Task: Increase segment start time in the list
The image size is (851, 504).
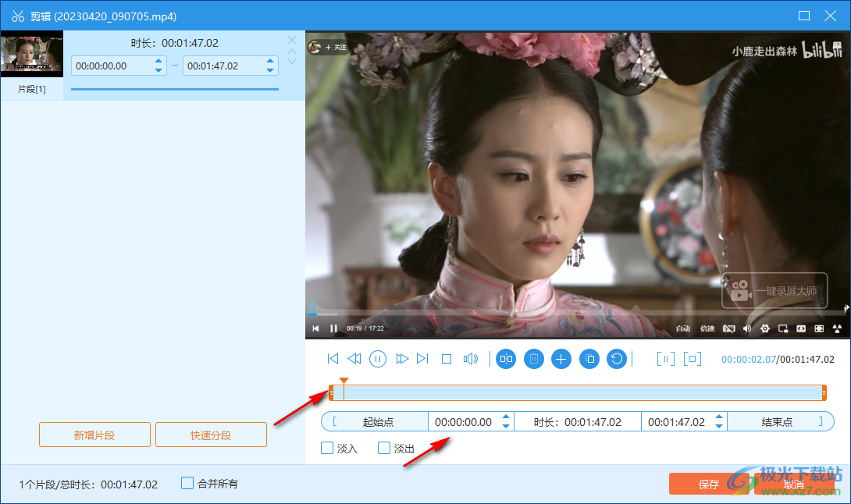Action: [158, 61]
